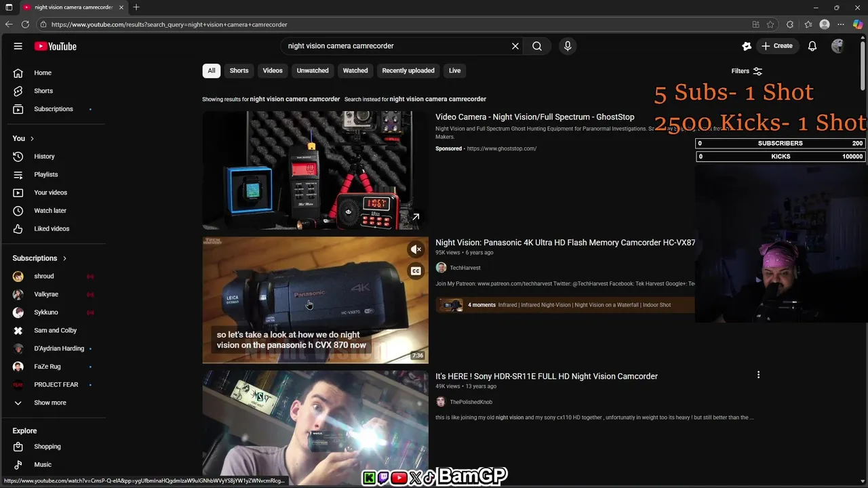Select the Videos filter chip
Screen dimensions: 868x488
click(x=273, y=70)
